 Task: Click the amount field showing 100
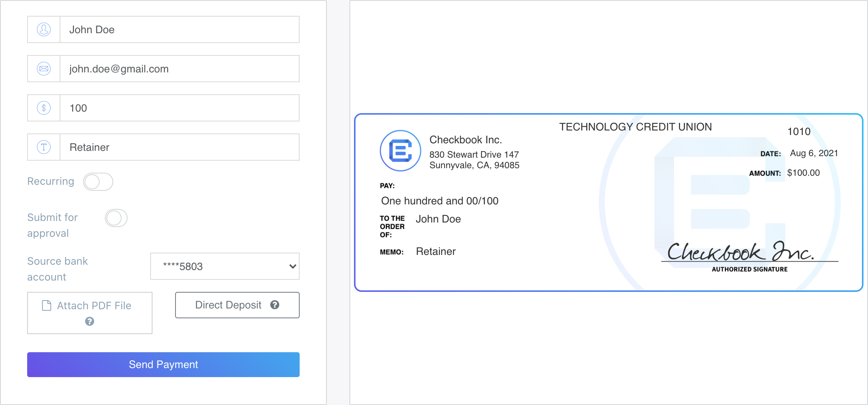[180, 108]
